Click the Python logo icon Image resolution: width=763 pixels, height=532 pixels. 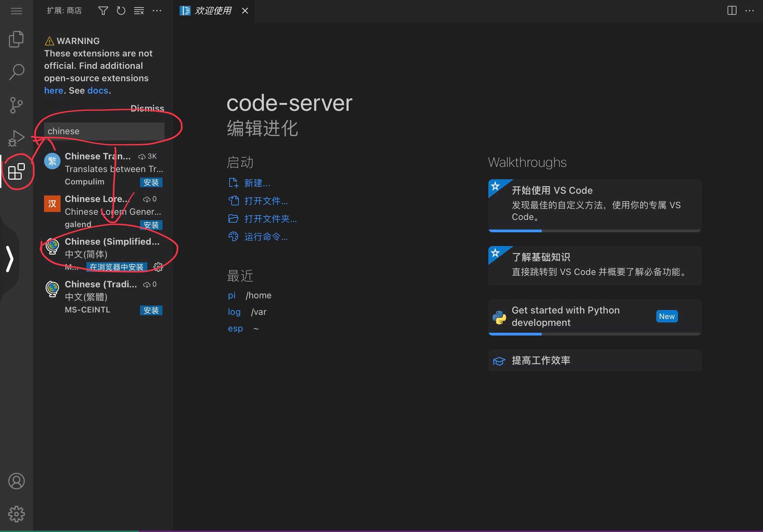click(499, 317)
